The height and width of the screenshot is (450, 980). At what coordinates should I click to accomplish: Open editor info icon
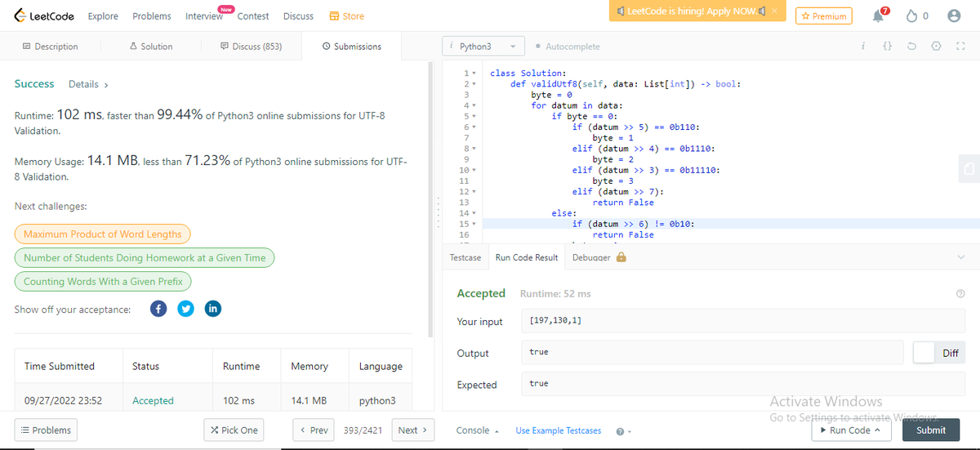click(862, 47)
